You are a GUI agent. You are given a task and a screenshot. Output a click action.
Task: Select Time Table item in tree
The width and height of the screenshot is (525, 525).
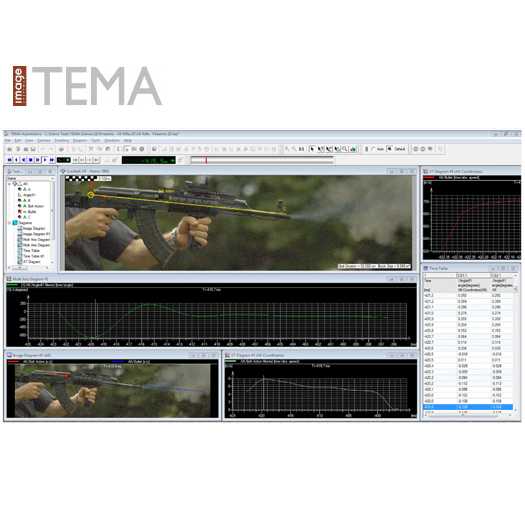coord(31,250)
